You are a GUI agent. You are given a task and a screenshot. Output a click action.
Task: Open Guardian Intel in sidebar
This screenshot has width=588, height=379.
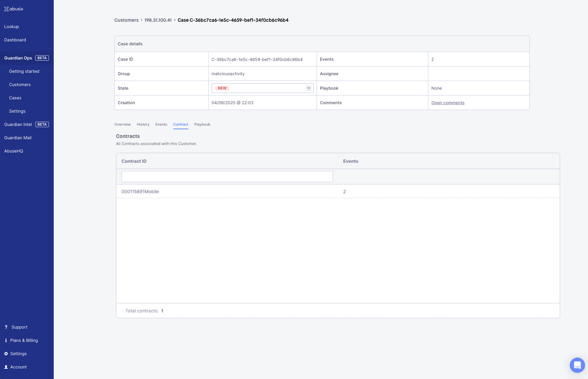[x=18, y=124]
